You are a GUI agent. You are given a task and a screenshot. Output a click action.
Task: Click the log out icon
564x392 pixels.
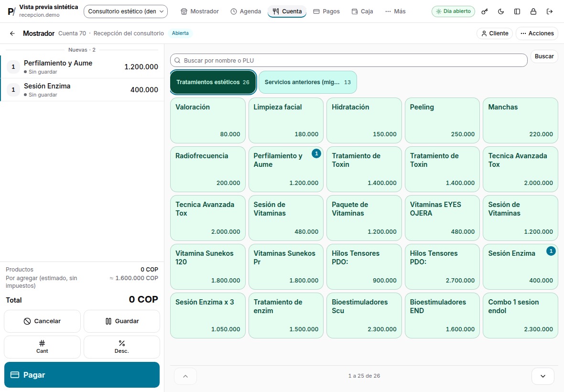[x=550, y=11]
